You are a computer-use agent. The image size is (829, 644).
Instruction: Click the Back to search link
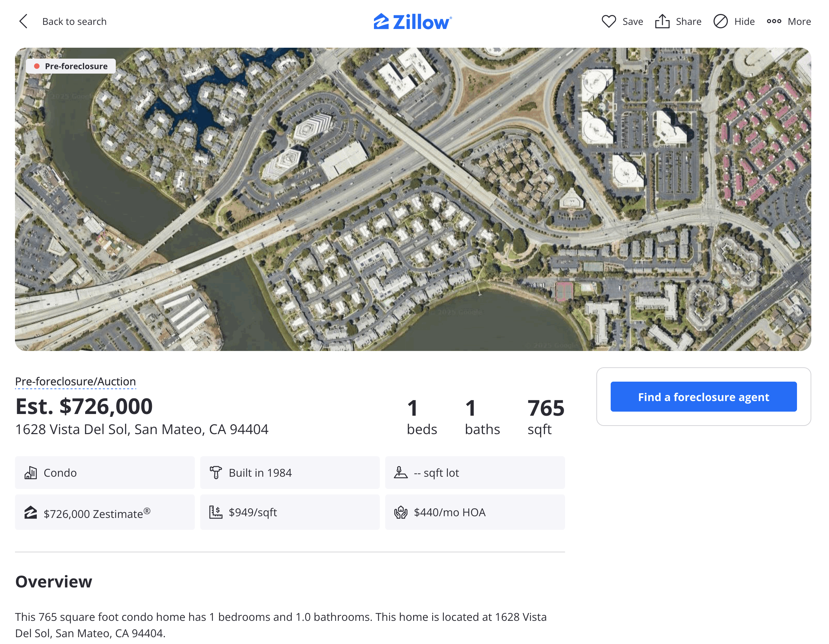click(x=74, y=22)
